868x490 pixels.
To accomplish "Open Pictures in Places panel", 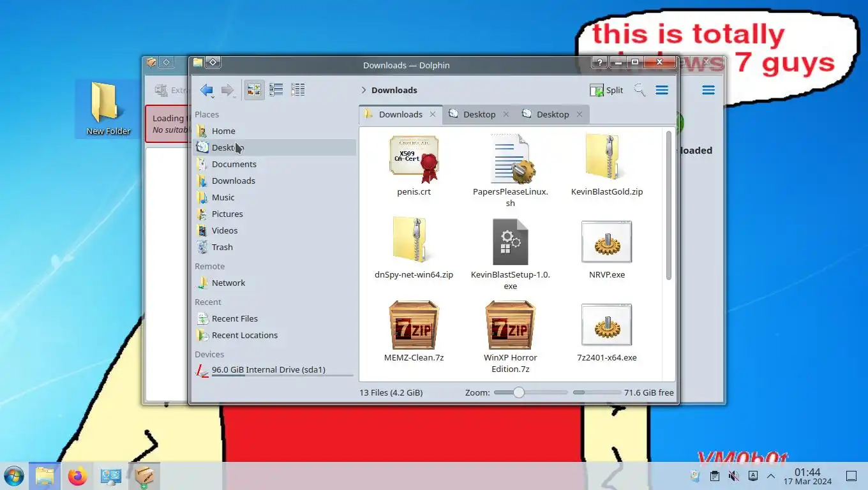I will coord(274,214).
